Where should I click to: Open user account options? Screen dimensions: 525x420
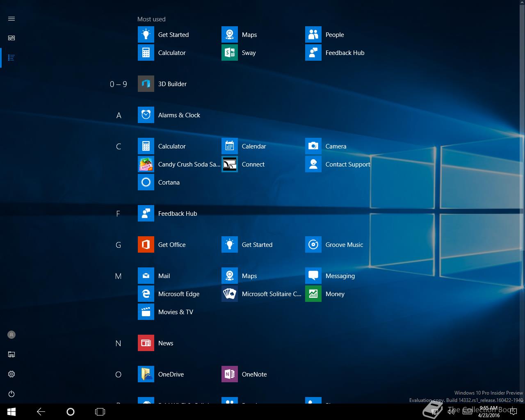coord(11,335)
